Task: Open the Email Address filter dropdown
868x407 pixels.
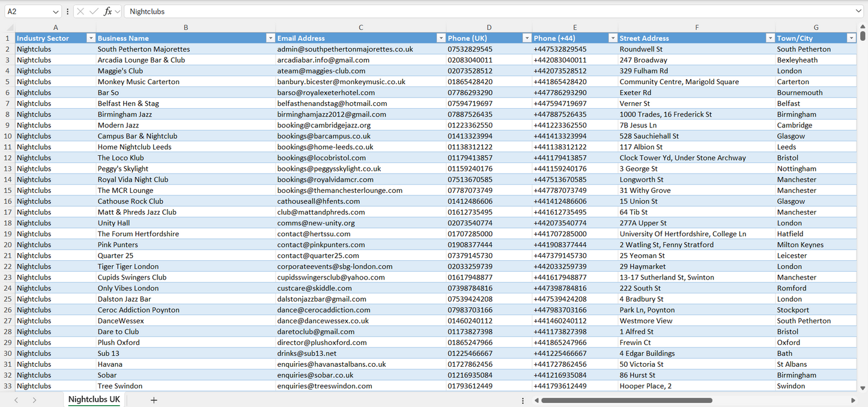Action: pos(441,38)
